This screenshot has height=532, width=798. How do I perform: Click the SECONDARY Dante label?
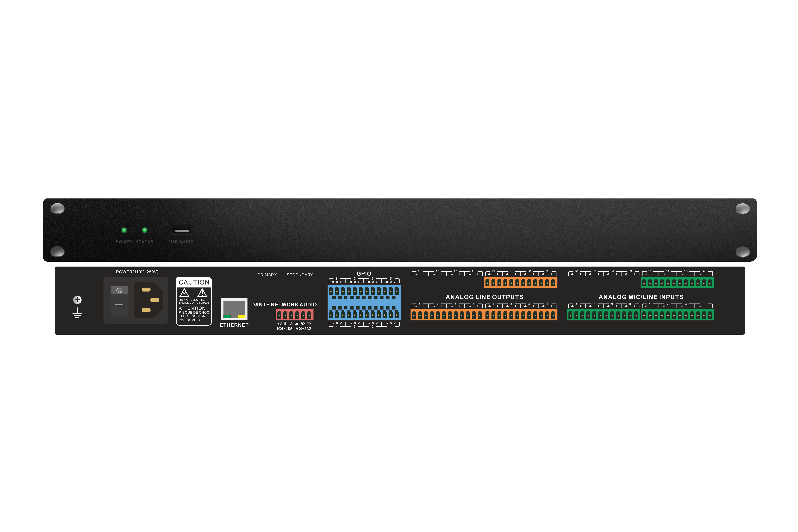(x=300, y=275)
